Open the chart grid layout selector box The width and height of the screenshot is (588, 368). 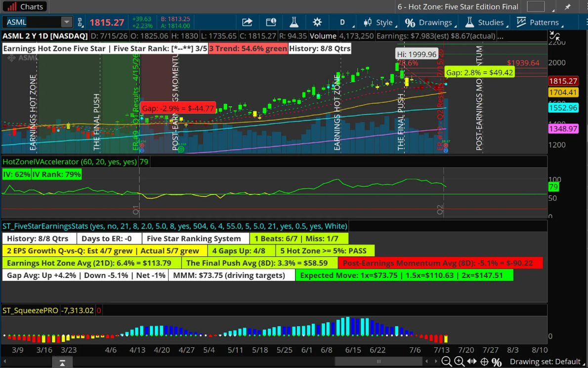coord(536,6)
